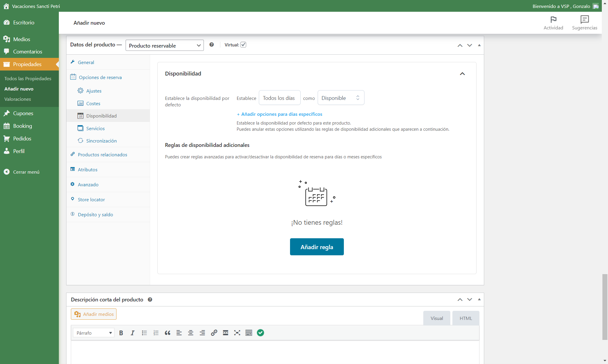Open the Párrafo format dropdown
608x364 pixels.
94,333
